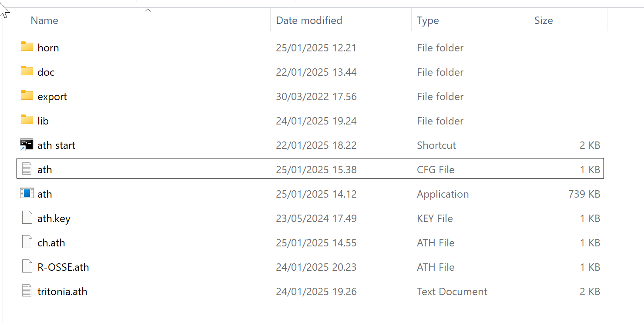
Task: Sort files by Name column header
Action: [x=44, y=20]
